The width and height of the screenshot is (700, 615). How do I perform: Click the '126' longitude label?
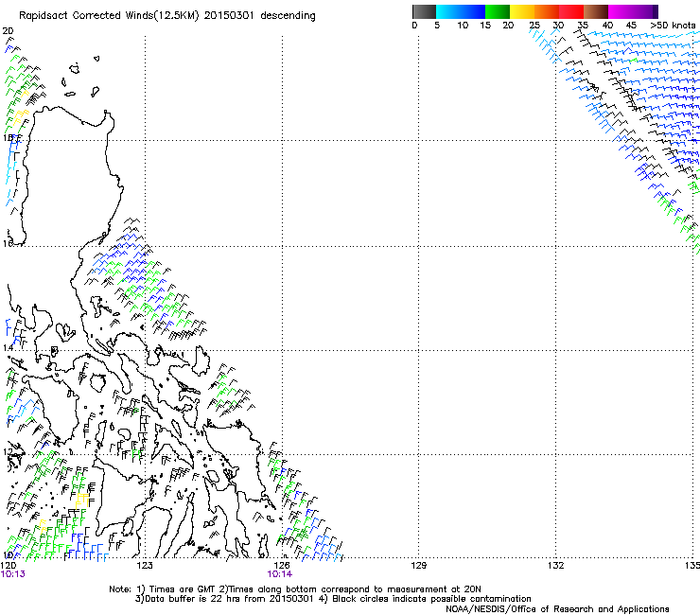point(282,566)
